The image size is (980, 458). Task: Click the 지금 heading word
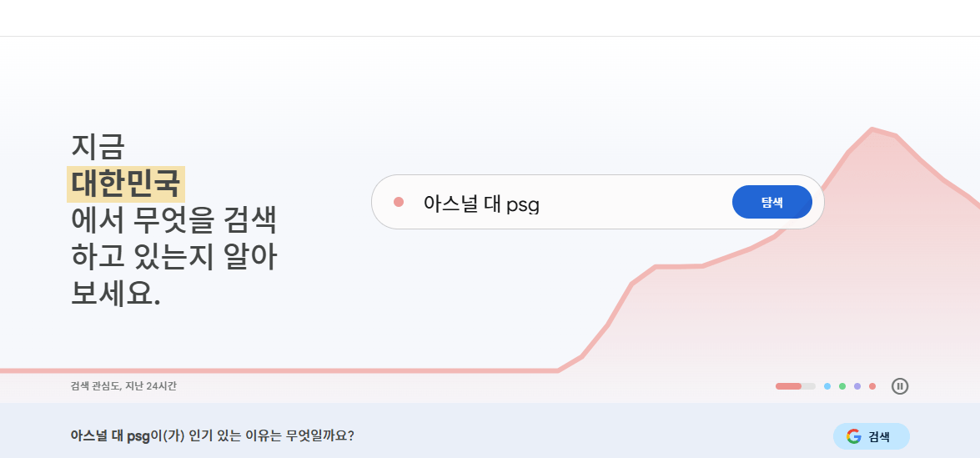[98, 147]
